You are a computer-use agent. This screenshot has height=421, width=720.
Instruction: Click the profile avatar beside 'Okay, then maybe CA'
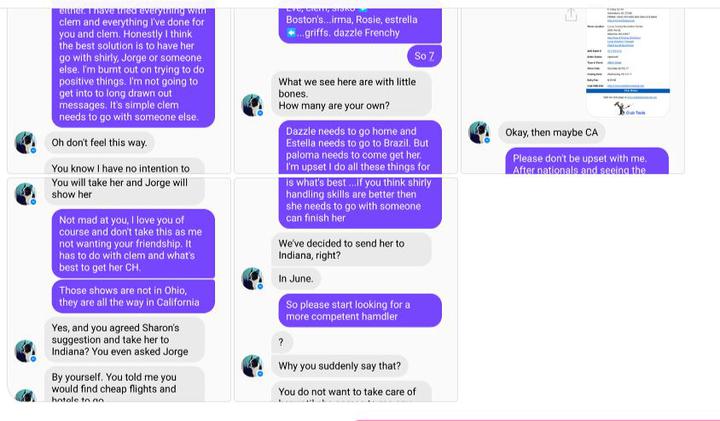(x=479, y=132)
